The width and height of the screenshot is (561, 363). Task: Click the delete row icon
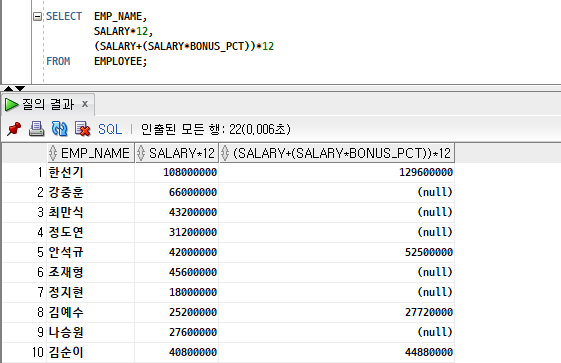coord(82,129)
